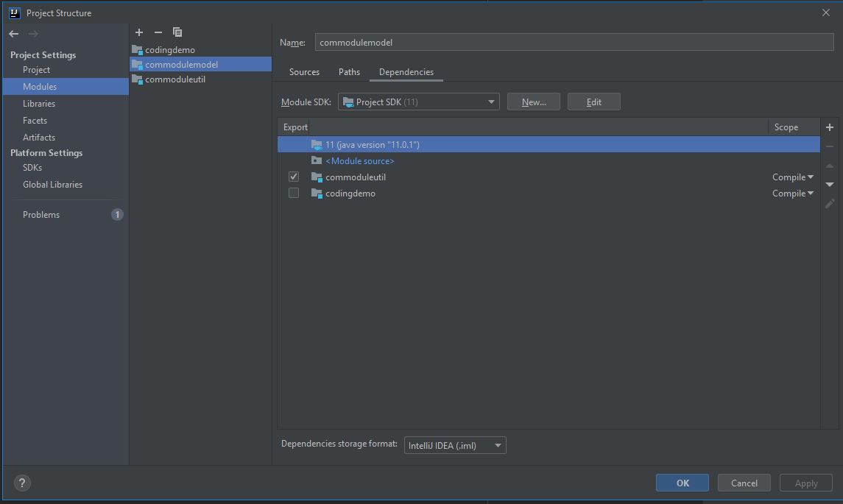The width and height of the screenshot is (843, 504).
Task: Open Dependencies storage format dropdown
Action: tap(455, 445)
